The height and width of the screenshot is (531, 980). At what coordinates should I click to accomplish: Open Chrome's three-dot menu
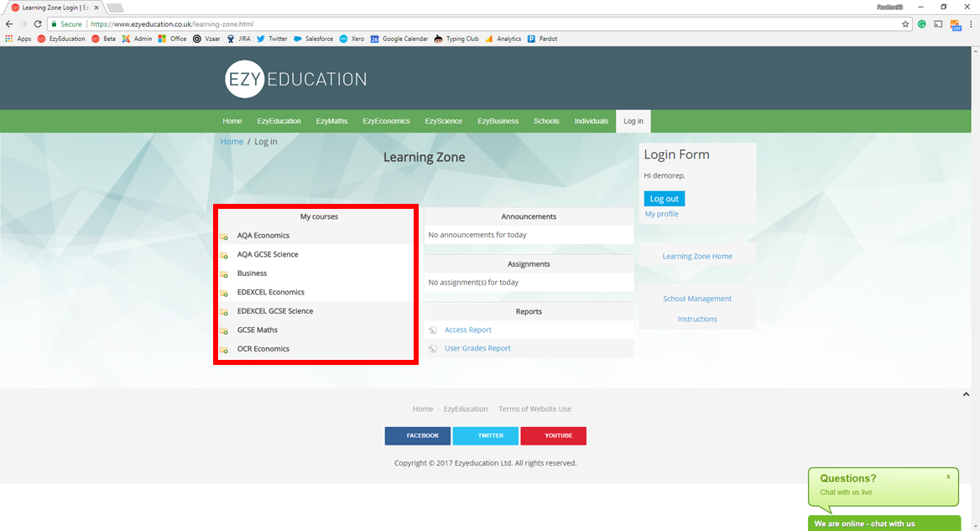(x=972, y=23)
